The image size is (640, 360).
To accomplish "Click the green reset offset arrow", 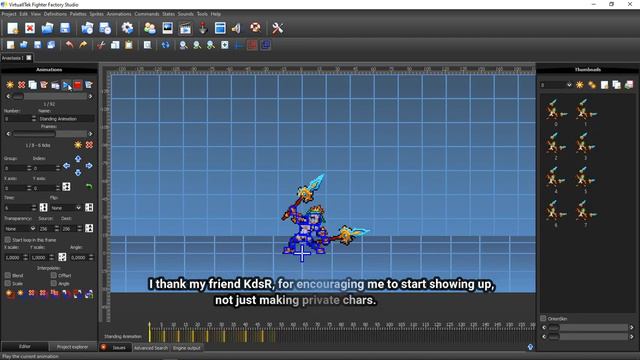I will [89, 187].
